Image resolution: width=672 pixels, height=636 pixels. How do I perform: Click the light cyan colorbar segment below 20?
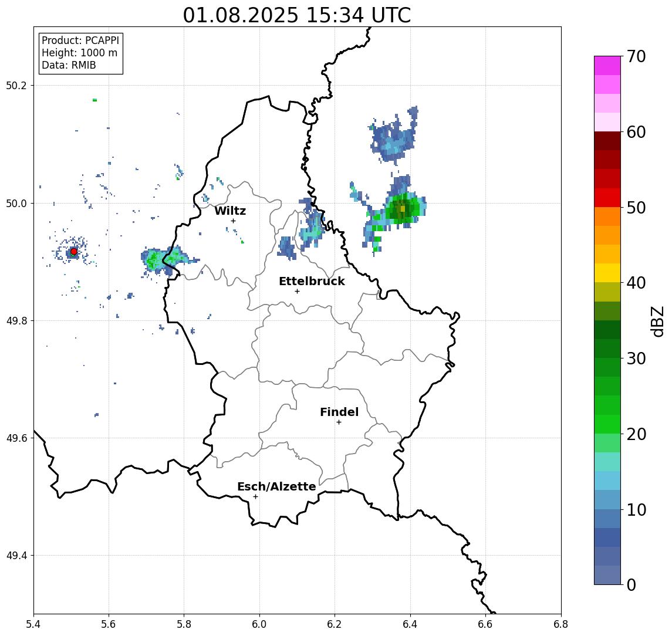(x=607, y=462)
